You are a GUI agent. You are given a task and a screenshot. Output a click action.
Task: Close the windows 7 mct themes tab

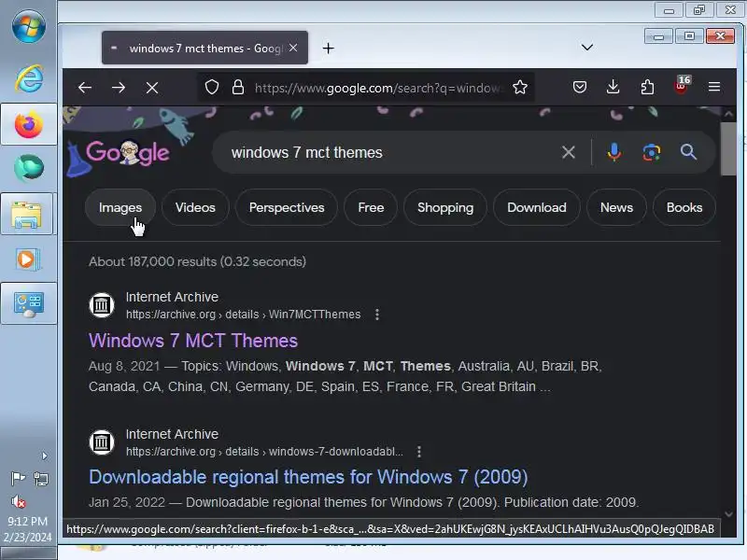coord(293,48)
